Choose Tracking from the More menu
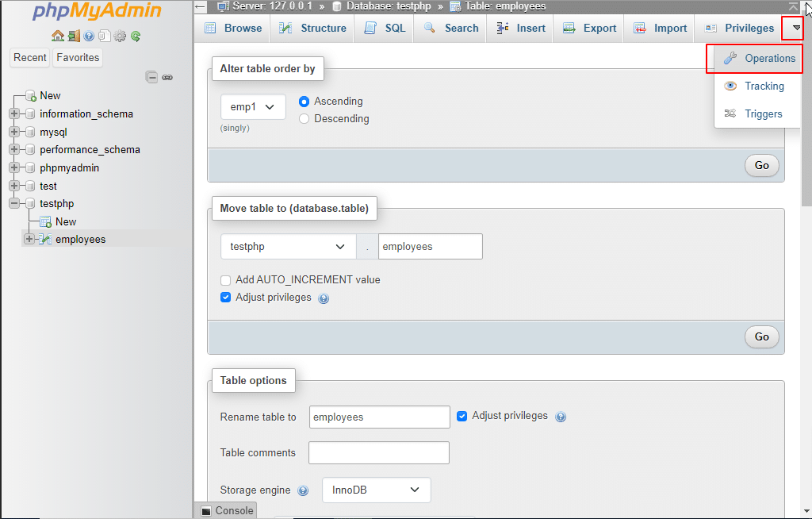The width and height of the screenshot is (812, 519). [x=759, y=86]
